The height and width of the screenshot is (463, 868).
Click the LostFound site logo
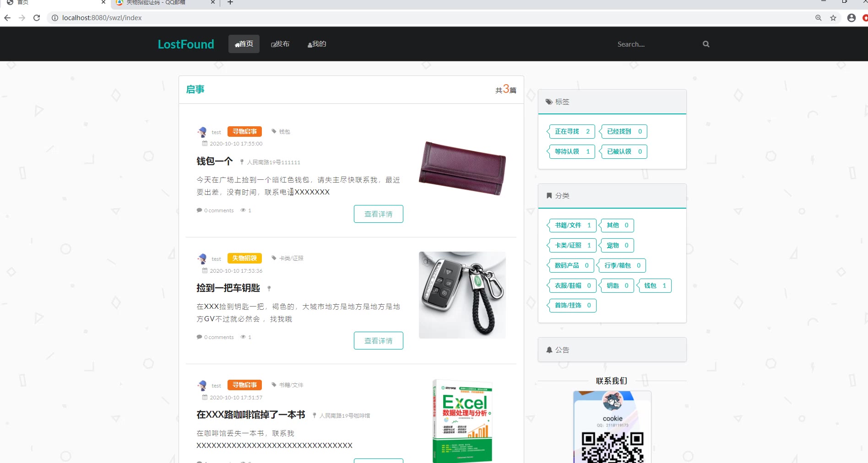point(186,44)
